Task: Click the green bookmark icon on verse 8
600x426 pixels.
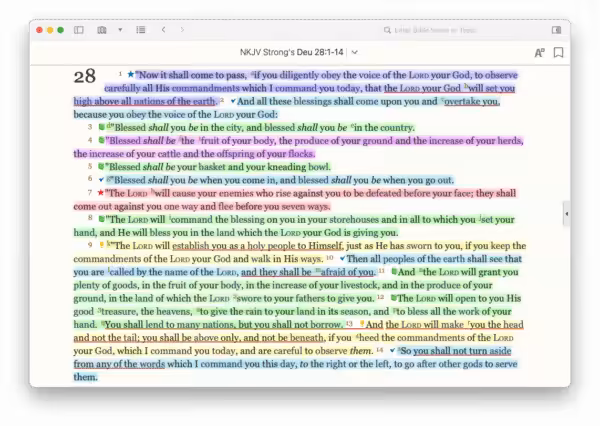Action: coord(101,219)
